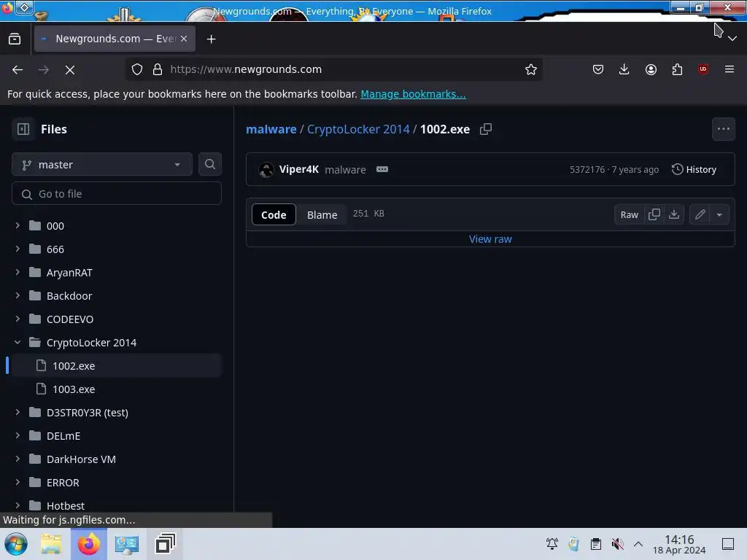Expand commit message details ellipsis
The height and width of the screenshot is (560, 747).
[382, 169]
